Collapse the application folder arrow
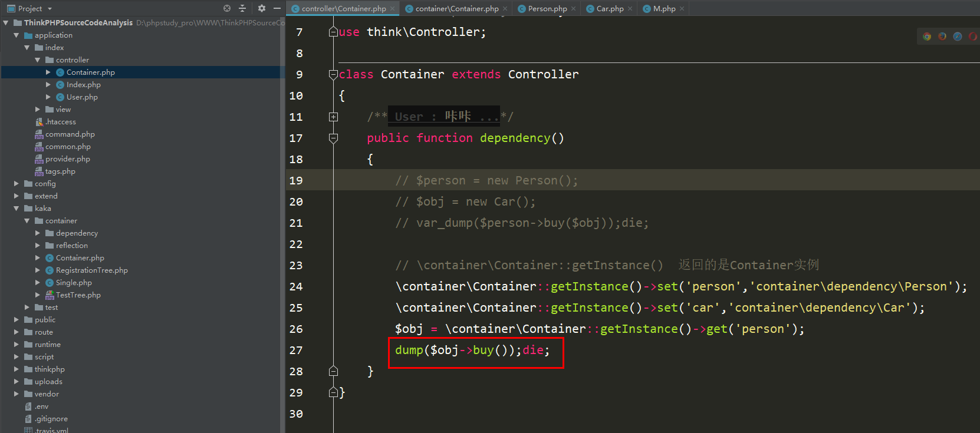The height and width of the screenshot is (433, 980). click(17, 35)
